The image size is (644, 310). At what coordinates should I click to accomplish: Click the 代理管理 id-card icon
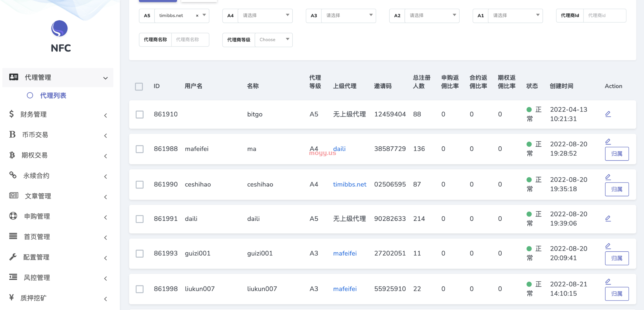[14, 77]
